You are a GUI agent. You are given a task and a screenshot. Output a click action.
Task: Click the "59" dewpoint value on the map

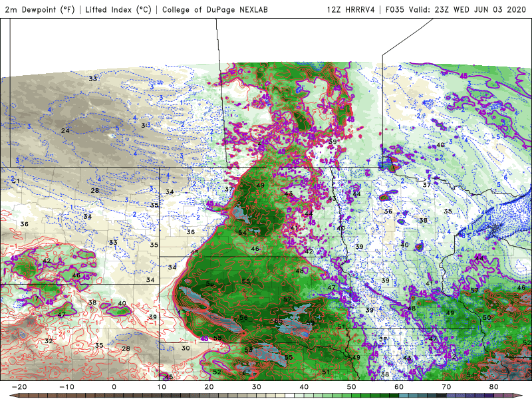310,323
